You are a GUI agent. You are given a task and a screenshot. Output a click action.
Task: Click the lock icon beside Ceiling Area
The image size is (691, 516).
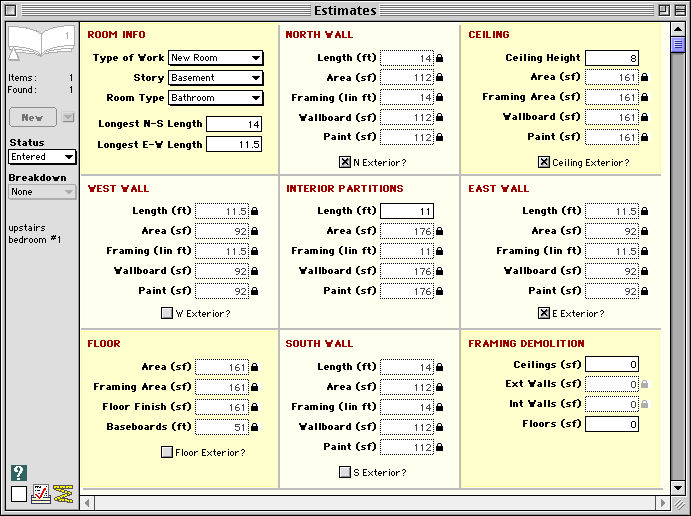coord(644,77)
